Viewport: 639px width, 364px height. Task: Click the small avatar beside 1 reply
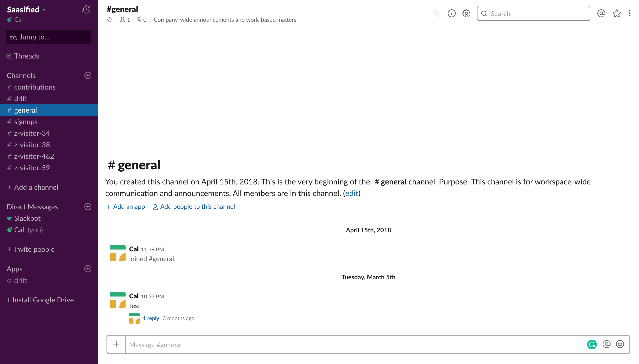(x=134, y=318)
